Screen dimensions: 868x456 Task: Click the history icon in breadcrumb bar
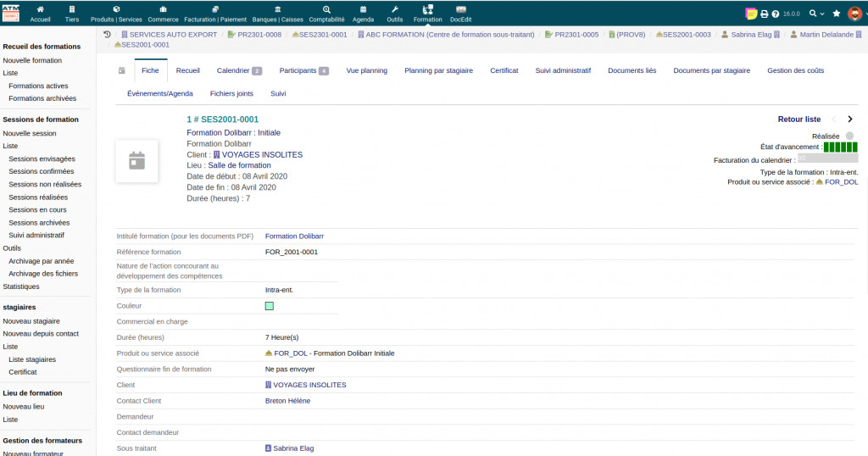tap(107, 35)
